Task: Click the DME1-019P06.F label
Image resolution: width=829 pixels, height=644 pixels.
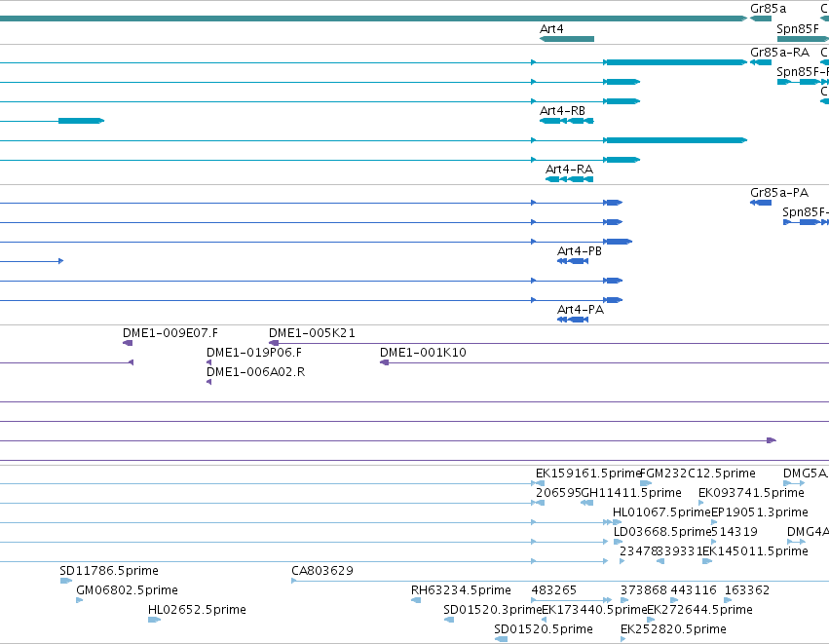Action: tap(254, 353)
